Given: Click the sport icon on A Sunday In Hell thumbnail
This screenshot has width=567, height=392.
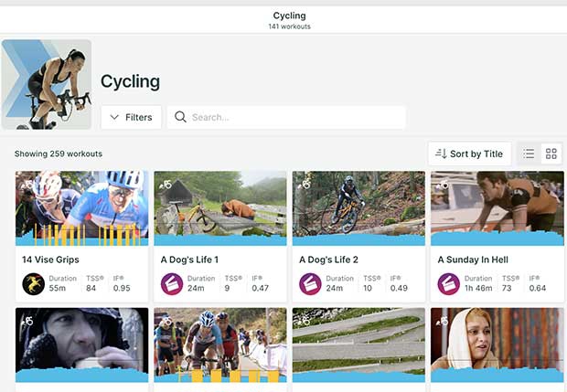Looking at the screenshot, I should 444,184.
